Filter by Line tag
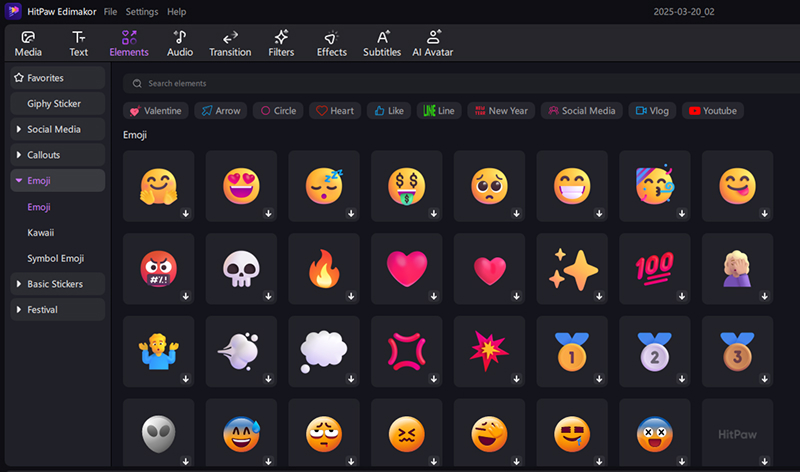Screen dimensions: 800x472 pos(439,111)
